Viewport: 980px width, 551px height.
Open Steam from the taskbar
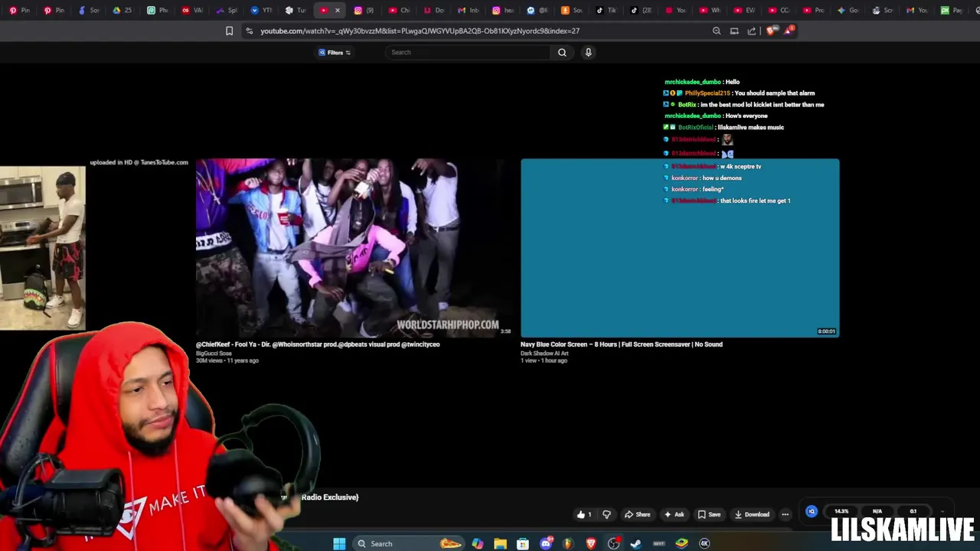click(636, 543)
